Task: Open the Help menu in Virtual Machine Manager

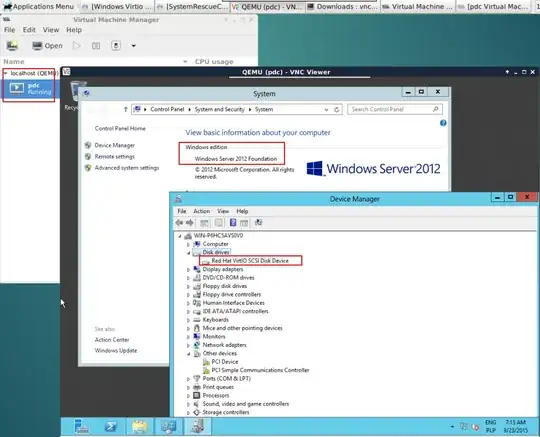Action: click(x=74, y=30)
